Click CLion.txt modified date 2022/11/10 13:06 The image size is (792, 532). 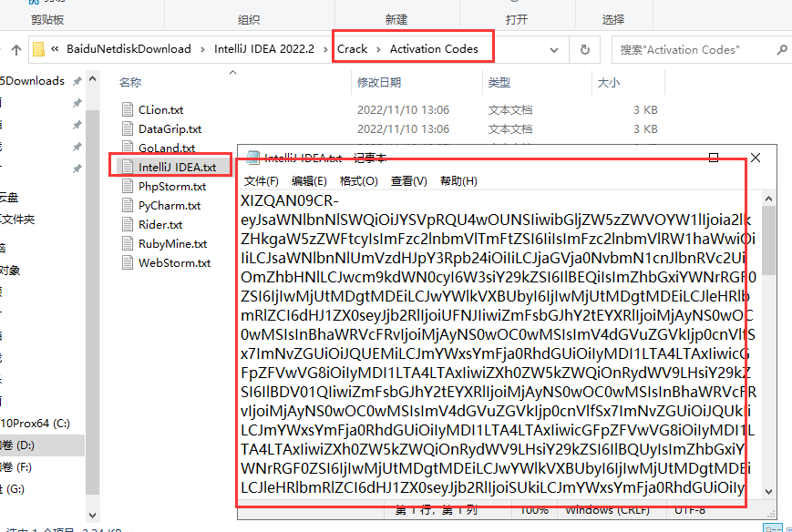tap(403, 109)
